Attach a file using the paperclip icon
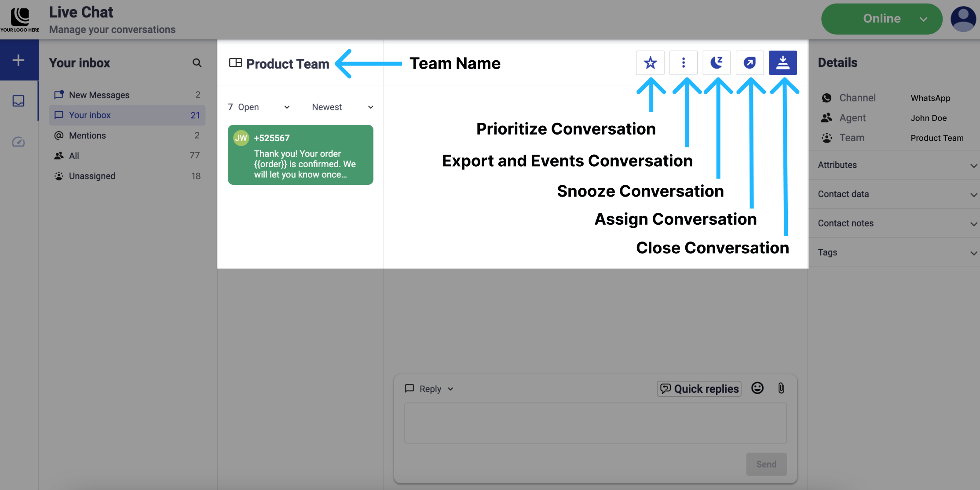Image resolution: width=980 pixels, height=490 pixels. coord(781,388)
